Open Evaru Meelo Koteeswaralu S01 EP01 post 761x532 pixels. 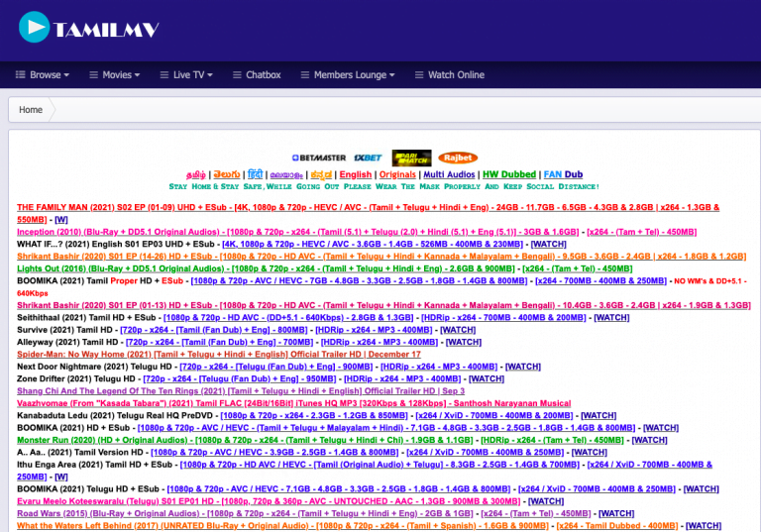point(269,501)
